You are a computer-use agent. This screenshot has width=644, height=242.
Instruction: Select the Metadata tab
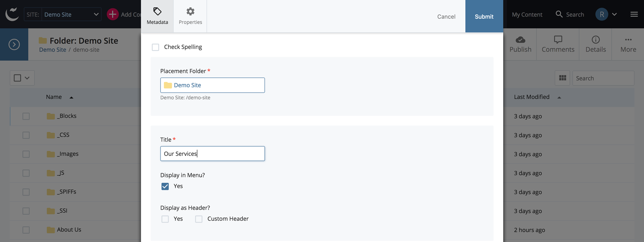(157, 16)
